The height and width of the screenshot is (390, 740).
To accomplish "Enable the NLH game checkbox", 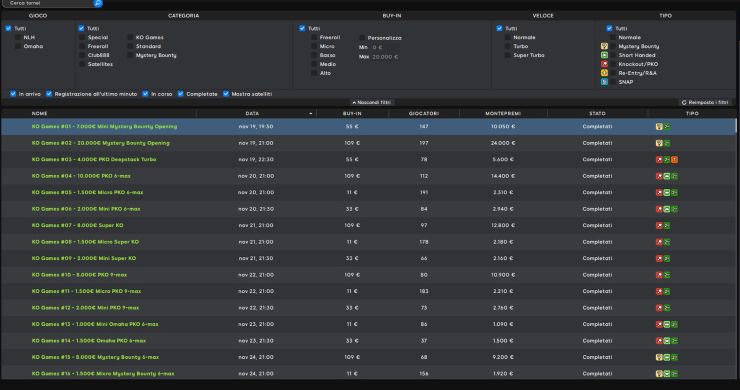I will coord(18,37).
